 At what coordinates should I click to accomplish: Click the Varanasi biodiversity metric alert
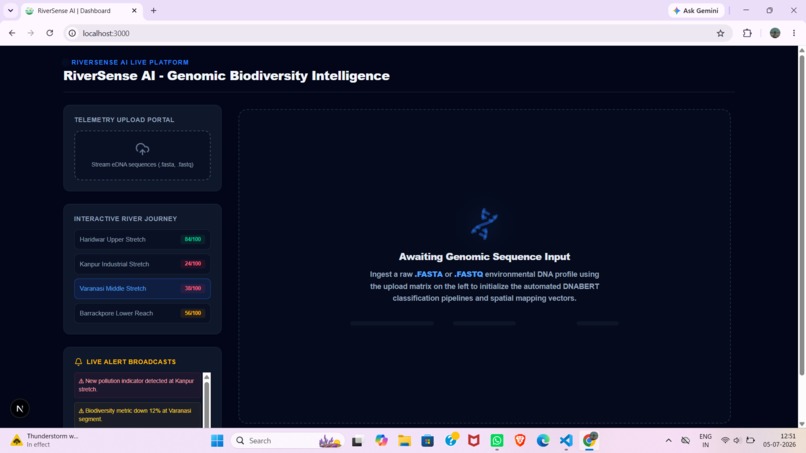(137, 415)
